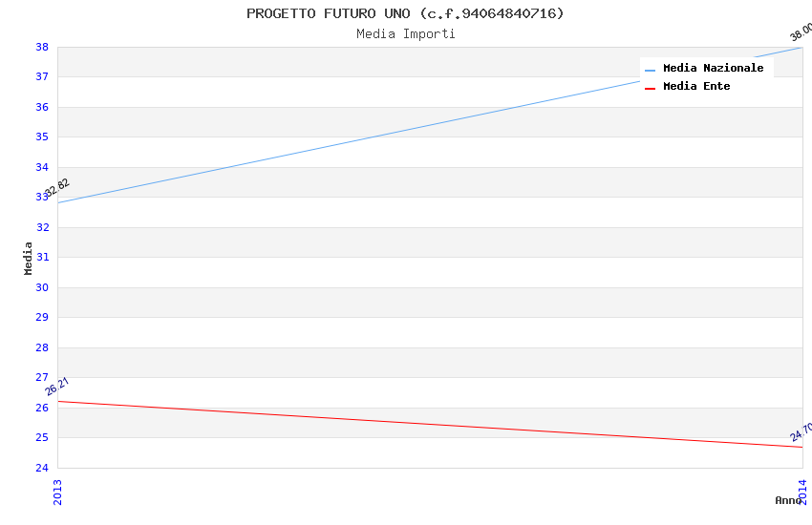Click the 32.82 data label

coord(57,187)
